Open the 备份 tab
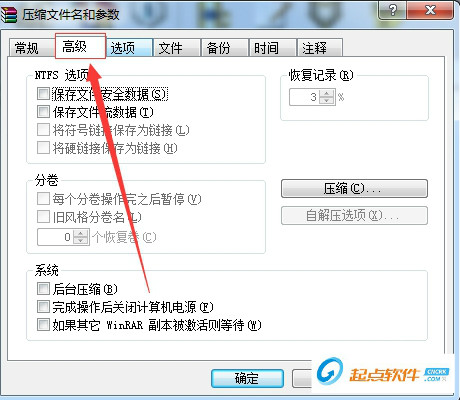Viewport: 460px width, 400px height. point(225,48)
